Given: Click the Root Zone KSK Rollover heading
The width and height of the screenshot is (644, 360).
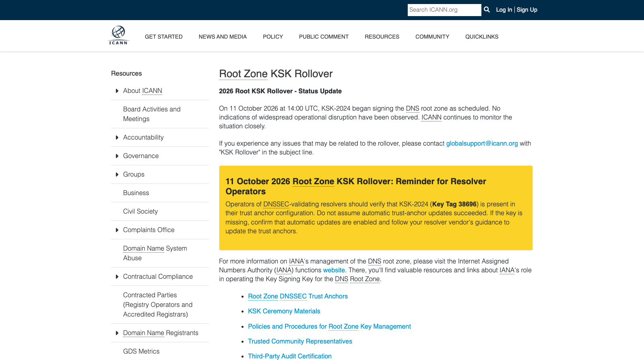Looking at the screenshot, I should (276, 74).
